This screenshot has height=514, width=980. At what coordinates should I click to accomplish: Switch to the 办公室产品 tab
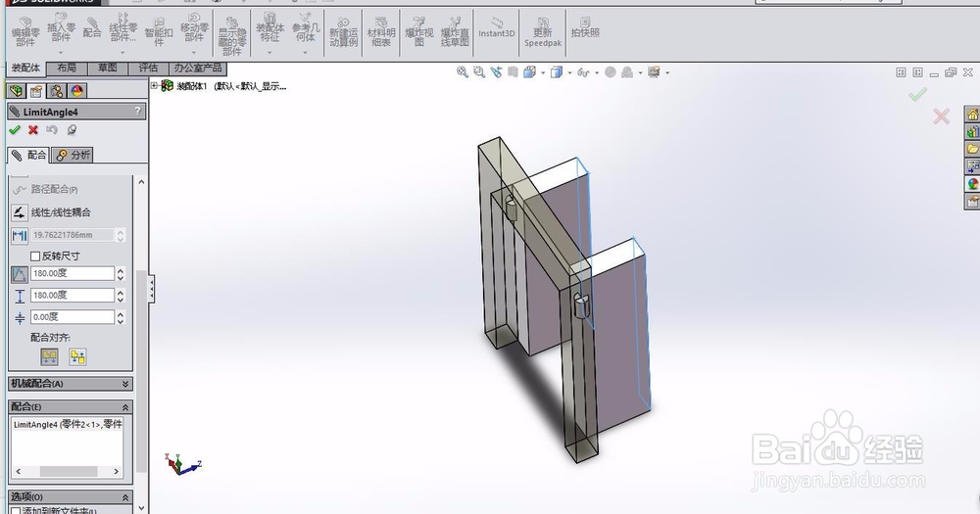click(198, 69)
